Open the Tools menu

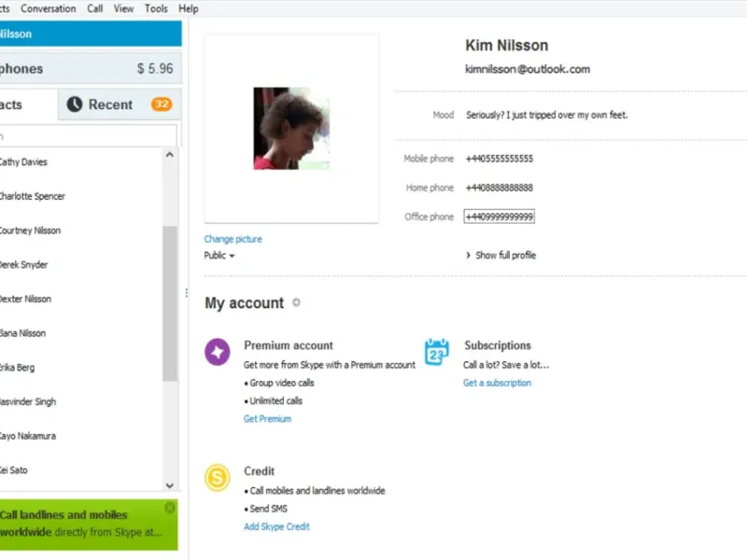point(156,8)
